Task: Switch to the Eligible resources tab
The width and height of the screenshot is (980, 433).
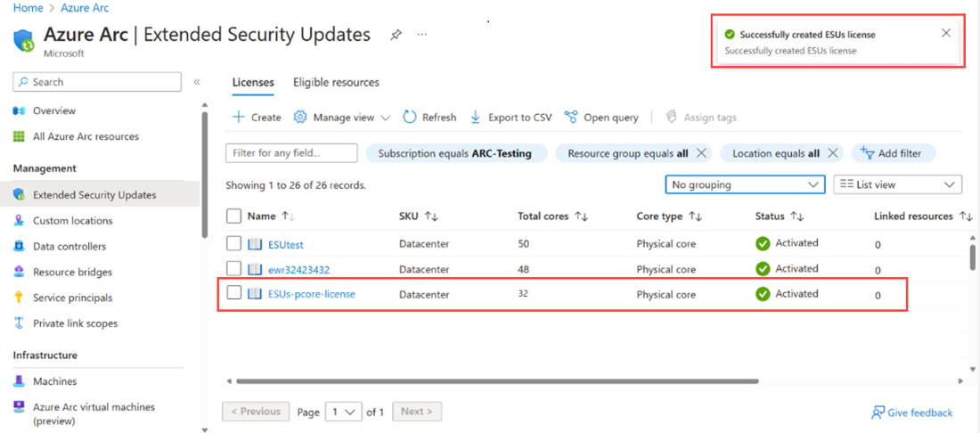Action: tap(336, 83)
